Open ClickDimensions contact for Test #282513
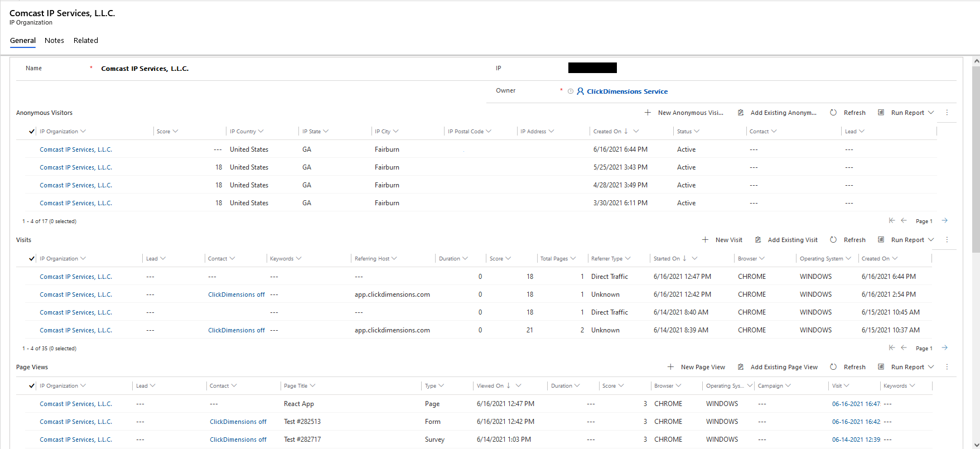 coord(238,422)
